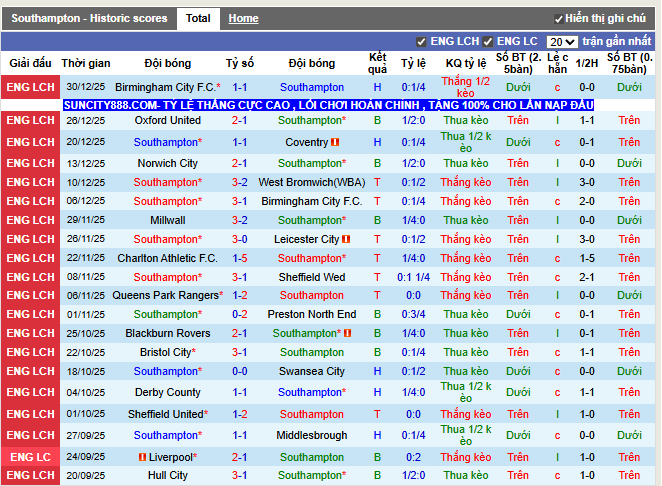The image size is (662, 486).
Task: Select the date 24/09/25 cell
Action: pyautogui.click(x=86, y=457)
